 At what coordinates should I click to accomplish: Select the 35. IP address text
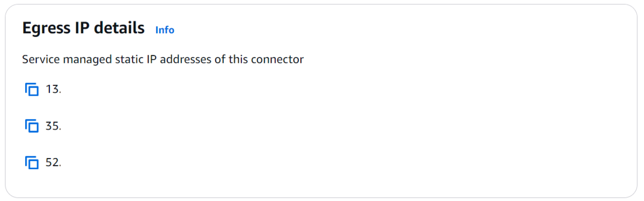click(53, 126)
